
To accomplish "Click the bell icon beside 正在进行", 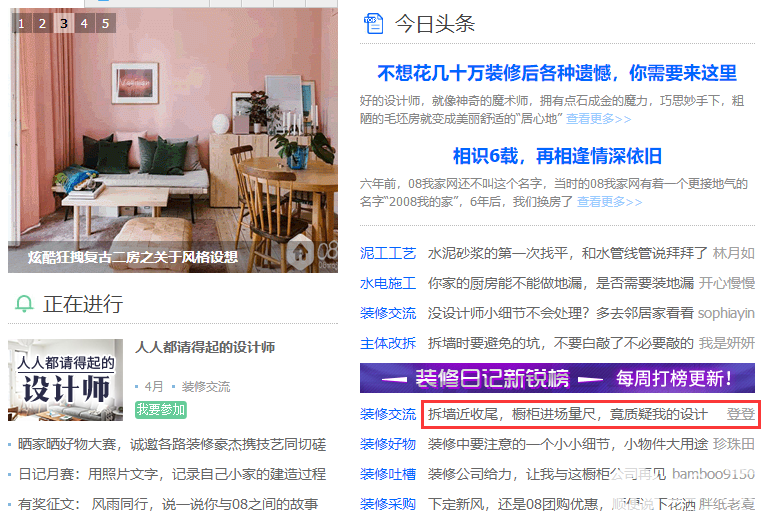I will pyautogui.click(x=24, y=304).
